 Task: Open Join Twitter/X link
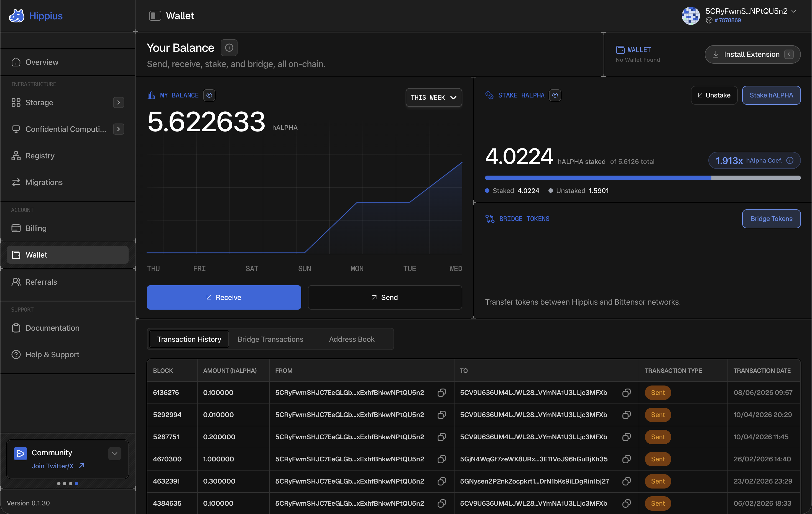click(58, 466)
